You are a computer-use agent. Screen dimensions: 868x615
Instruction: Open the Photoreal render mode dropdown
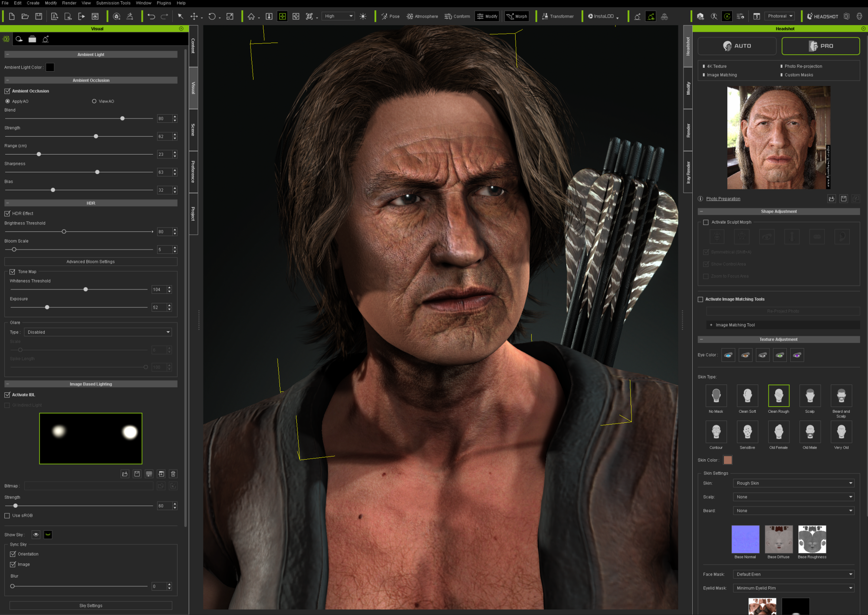(779, 16)
